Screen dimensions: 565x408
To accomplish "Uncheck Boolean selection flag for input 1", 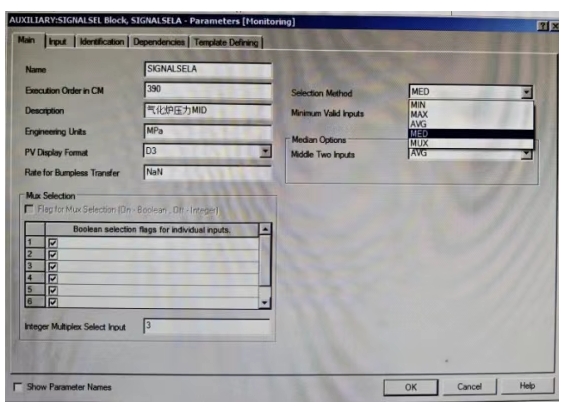I will tap(53, 243).
